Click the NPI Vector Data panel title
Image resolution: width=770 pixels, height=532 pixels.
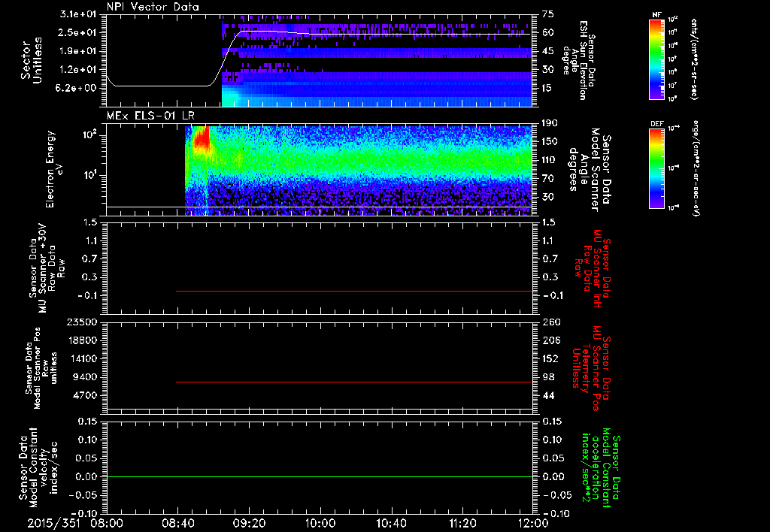coord(153,7)
